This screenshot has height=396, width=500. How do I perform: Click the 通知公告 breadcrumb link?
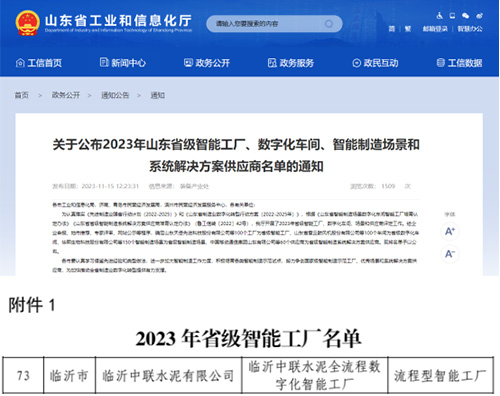tap(115, 95)
